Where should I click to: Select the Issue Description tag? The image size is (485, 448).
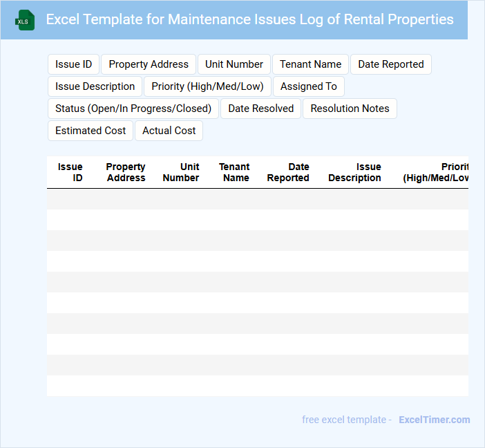[x=95, y=86]
